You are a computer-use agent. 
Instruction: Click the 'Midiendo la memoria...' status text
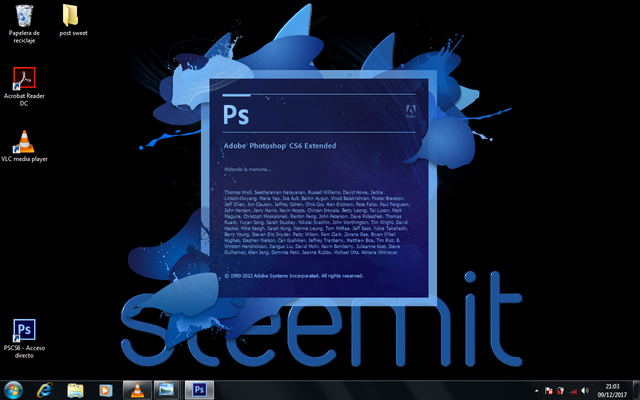(x=248, y=169)
